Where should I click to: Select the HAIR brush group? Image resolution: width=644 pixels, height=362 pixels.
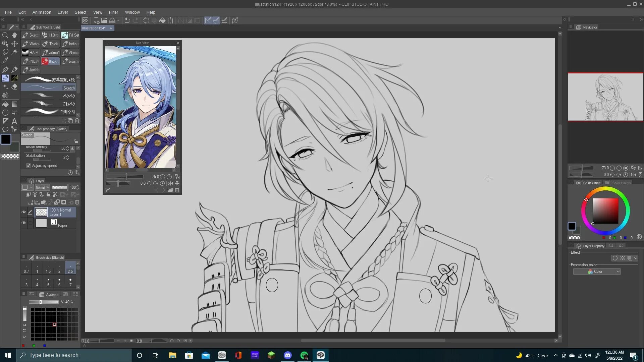tap(30, 53)
